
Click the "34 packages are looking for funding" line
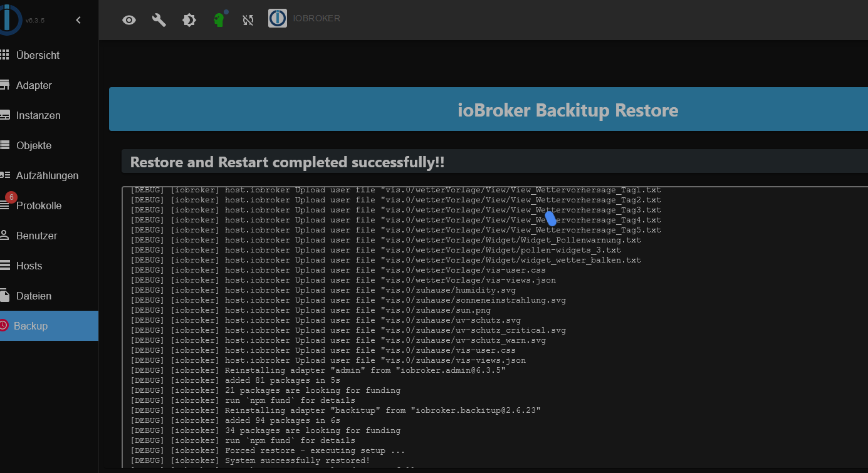tap(265, 430)
